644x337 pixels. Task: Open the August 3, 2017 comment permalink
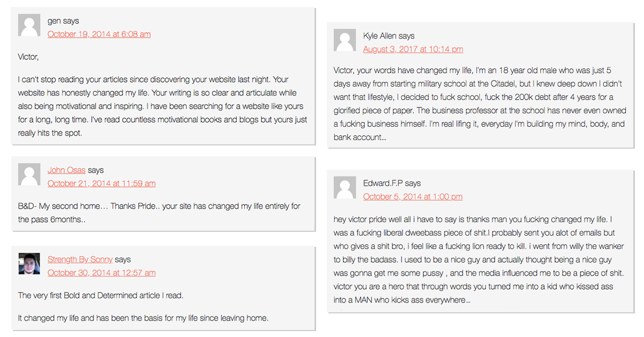coord(413,49)
